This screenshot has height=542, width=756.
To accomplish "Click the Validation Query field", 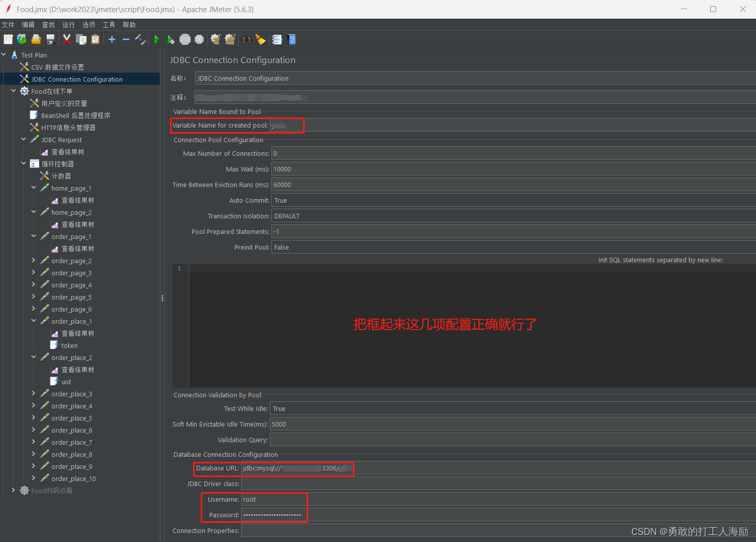I will point(513,440).
